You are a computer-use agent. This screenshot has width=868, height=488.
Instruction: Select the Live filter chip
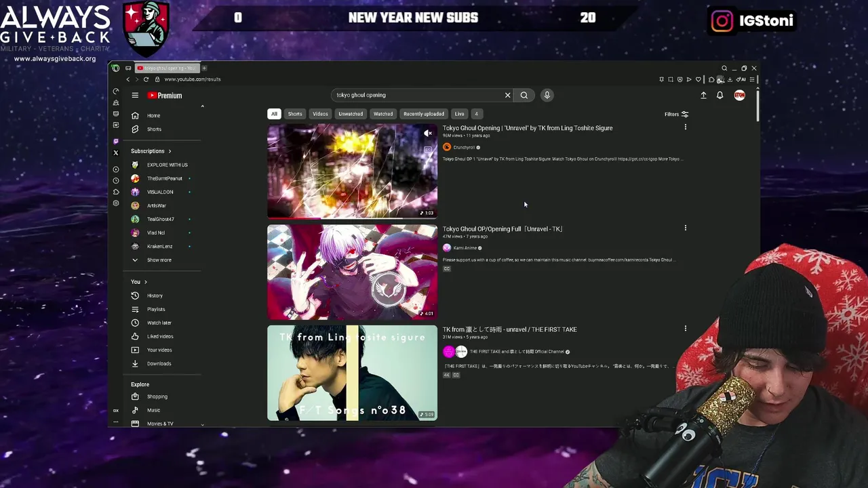pyautogui.click(x=460, y=114)
